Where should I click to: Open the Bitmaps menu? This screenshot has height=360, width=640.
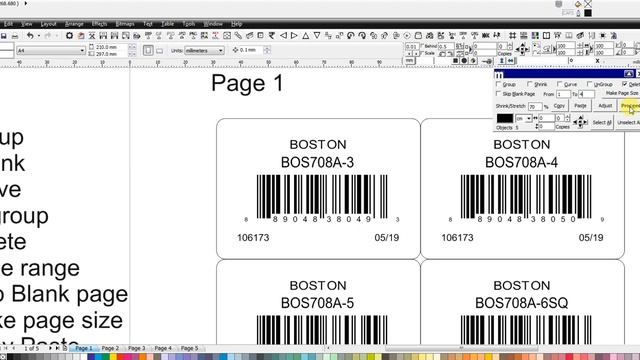pos(125,24)
